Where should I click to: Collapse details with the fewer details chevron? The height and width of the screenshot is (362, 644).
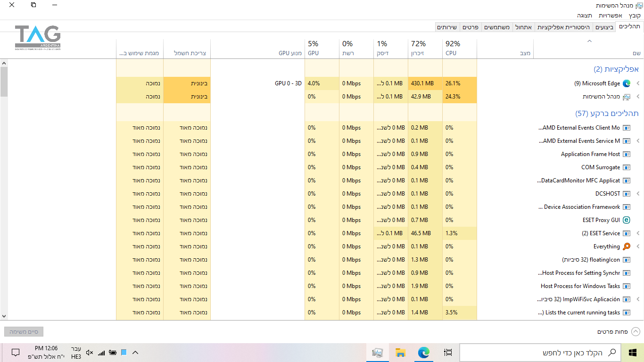click(636, 332)
